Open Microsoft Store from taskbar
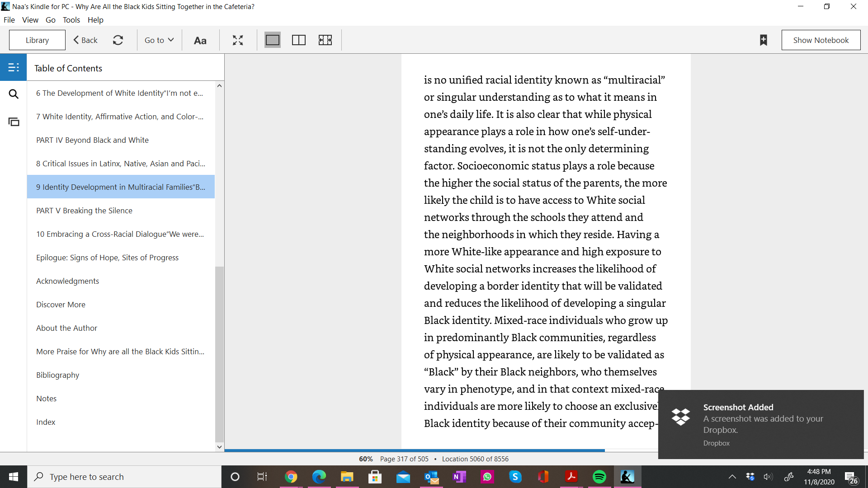The image size is (868, 488). [375, 477]
